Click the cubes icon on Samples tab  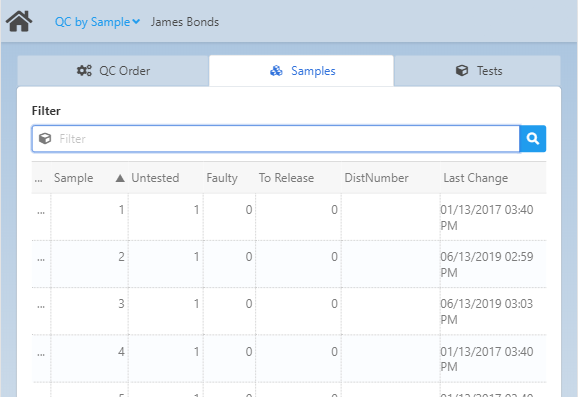276,70
